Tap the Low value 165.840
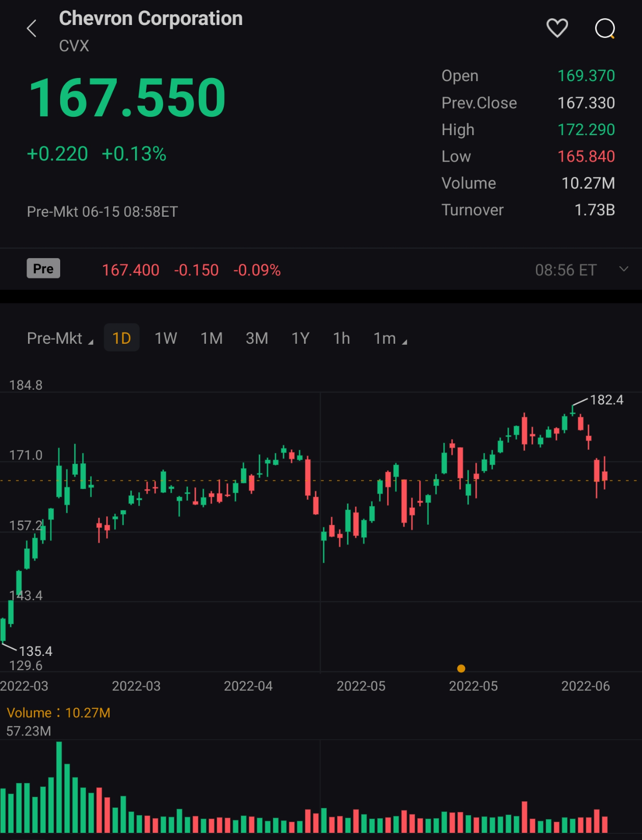 click(x=586, y=156)
